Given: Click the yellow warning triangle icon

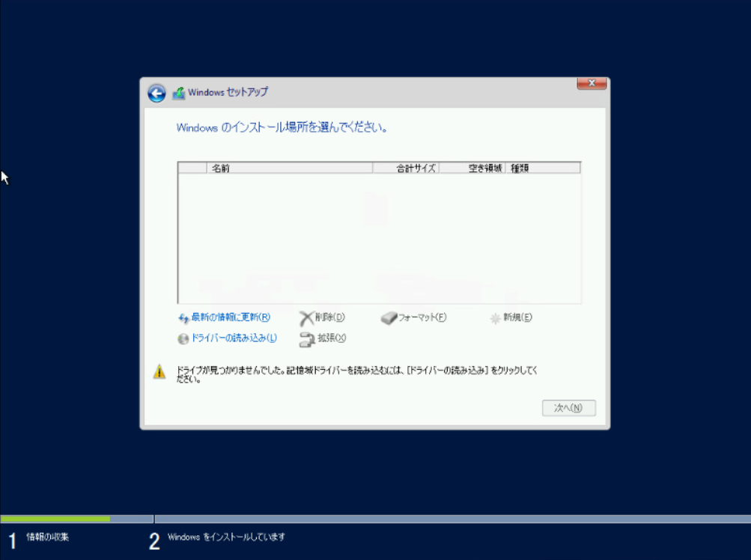Looking at the screenshot, I should [159, 371].
